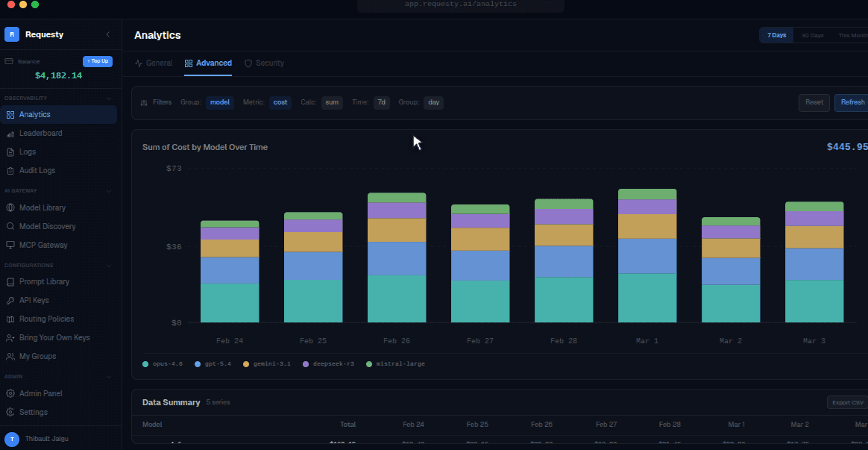Open Leaderboard from the sidebar
Viewport: 868px width, 450px height.
(40, 133)
